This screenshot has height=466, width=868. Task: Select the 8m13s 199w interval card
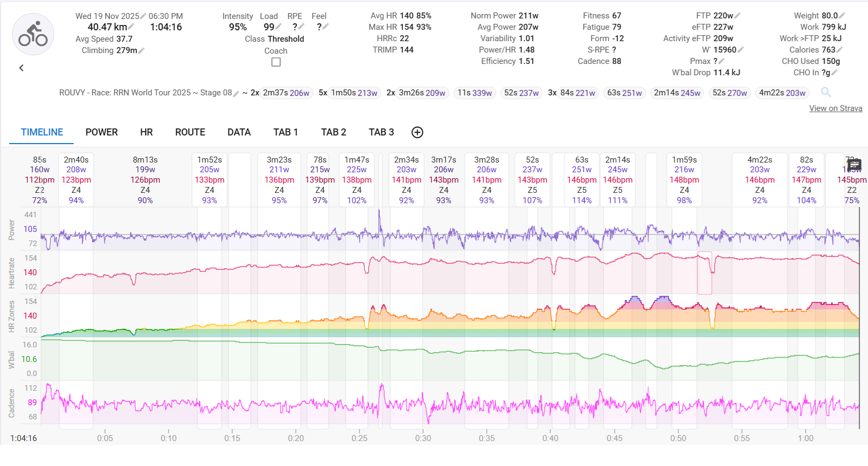(145, 180)
